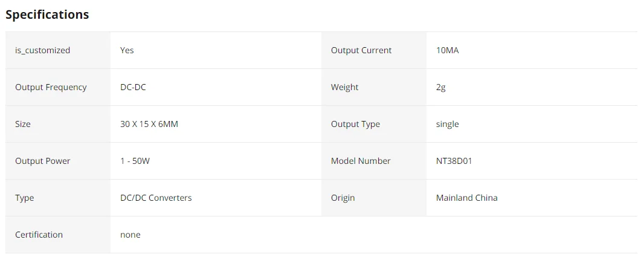Select the Output Power label

coord(43,161)
